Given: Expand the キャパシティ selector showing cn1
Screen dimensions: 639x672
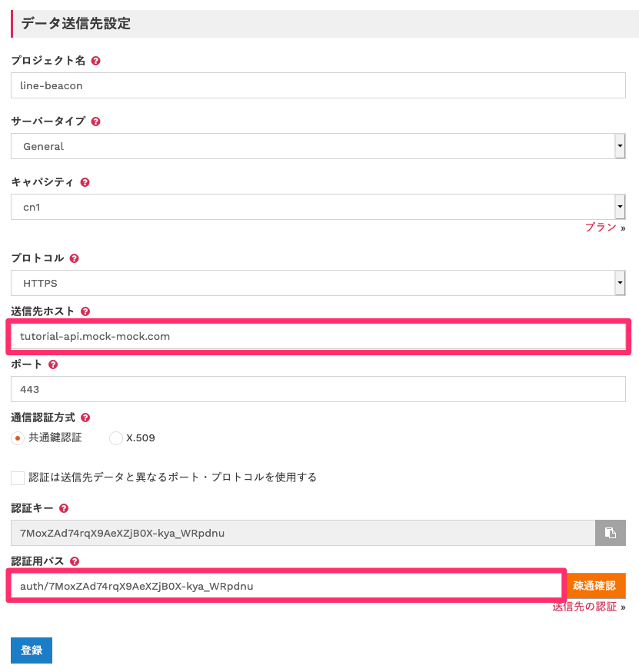Looking at the screenshot, I should tap(619, 206).
